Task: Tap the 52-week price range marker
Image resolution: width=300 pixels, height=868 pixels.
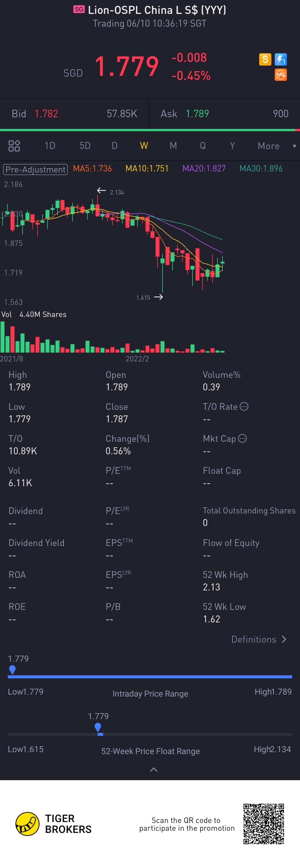Action: pos(98,727)
